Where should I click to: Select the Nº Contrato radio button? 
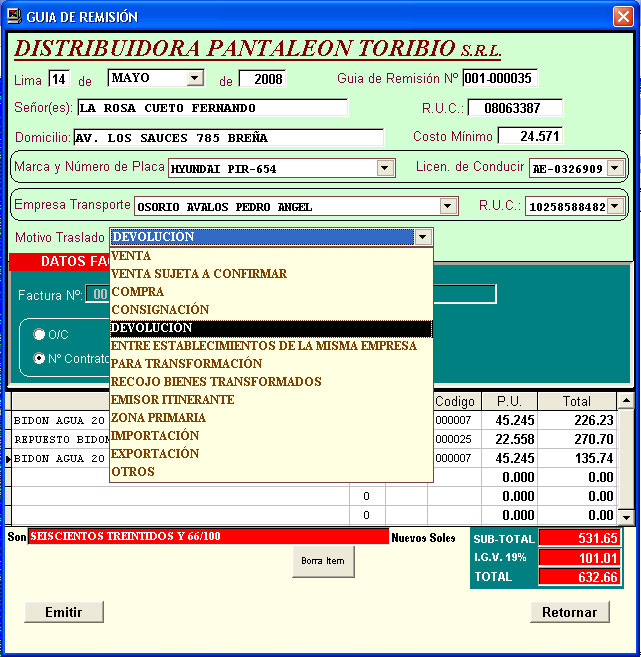point(40,358)
